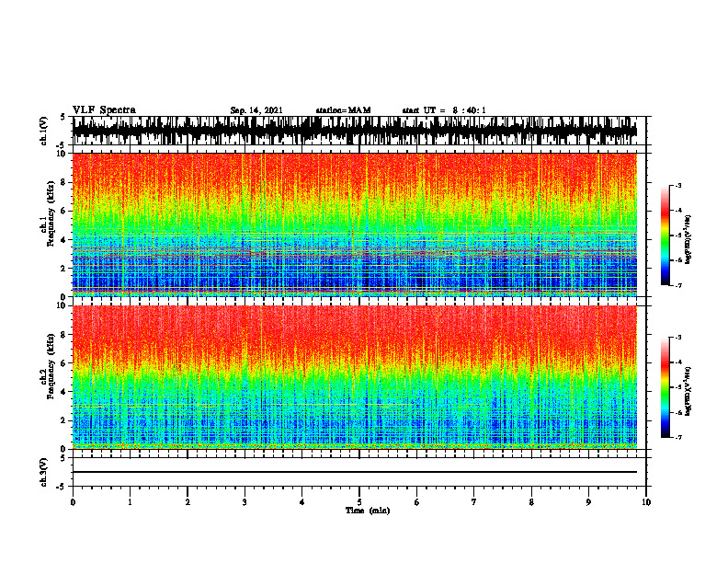Image resolution: width=728 pixels, height=563 pixels.
Task: Click the ch.1(V) black waveform strip
Action: [x=355, y=131]
